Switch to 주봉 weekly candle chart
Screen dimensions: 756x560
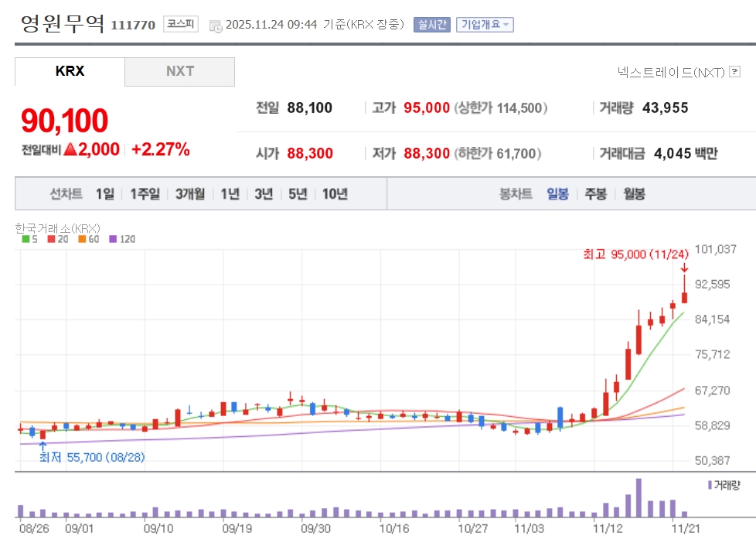point(595,193)
